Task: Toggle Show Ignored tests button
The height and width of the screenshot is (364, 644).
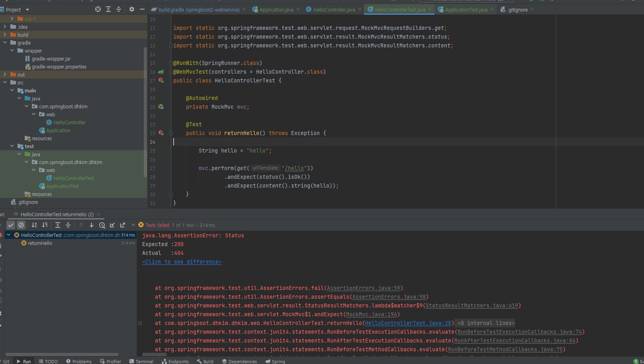Action: point(21,225)
